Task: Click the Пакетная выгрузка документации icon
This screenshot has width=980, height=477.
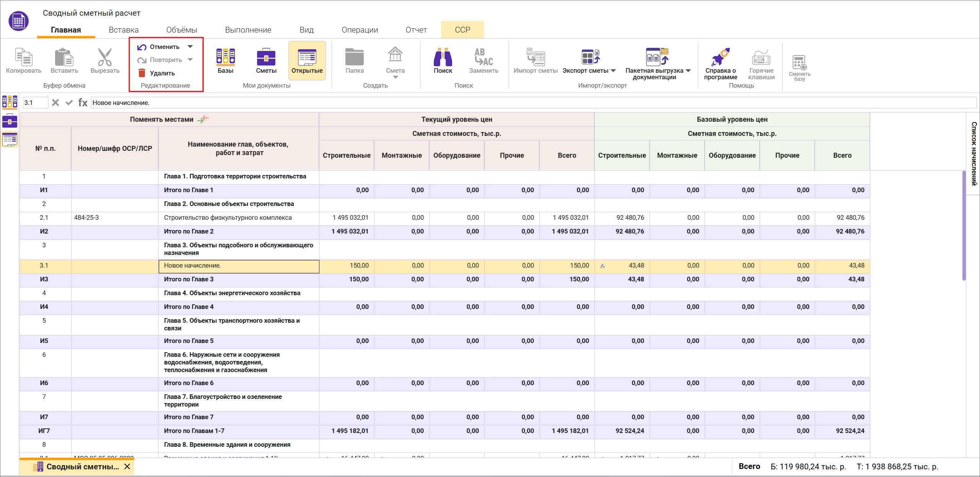Action: (656, 57)
